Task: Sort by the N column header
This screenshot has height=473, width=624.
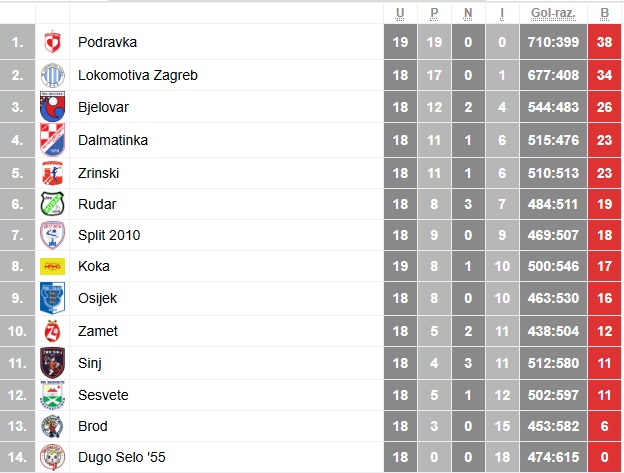Action: tap(468, 13)
